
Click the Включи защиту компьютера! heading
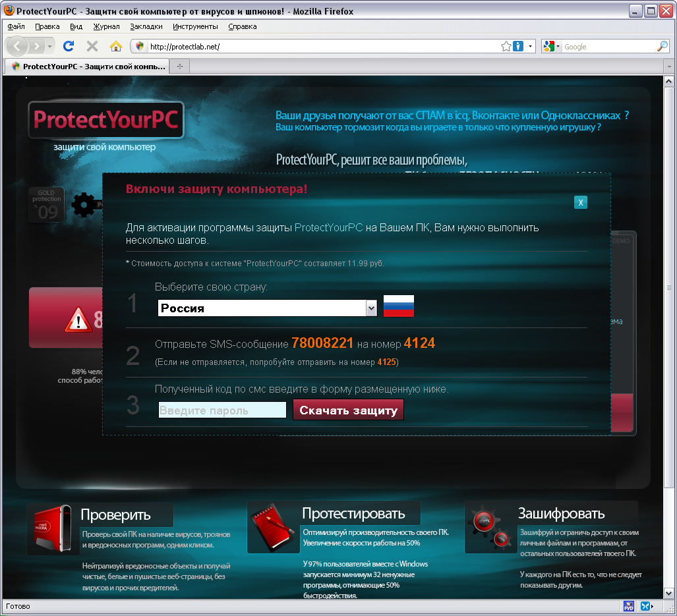216,189
